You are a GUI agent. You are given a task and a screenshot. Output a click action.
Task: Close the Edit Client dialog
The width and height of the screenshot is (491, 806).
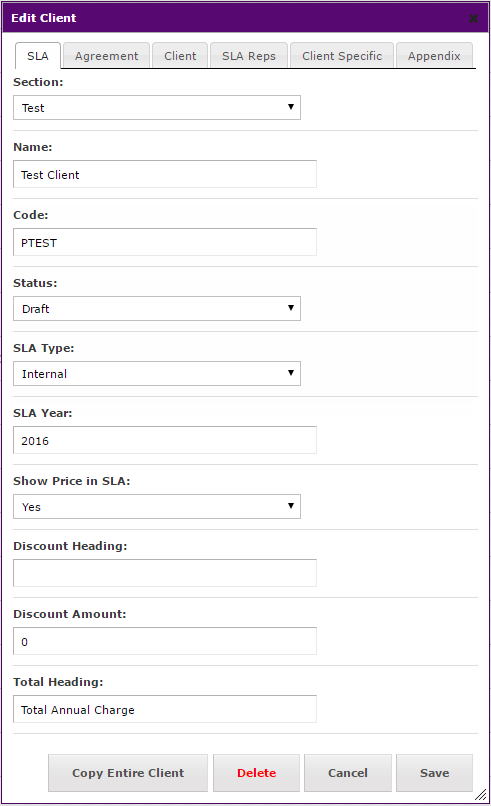(473, 19)
